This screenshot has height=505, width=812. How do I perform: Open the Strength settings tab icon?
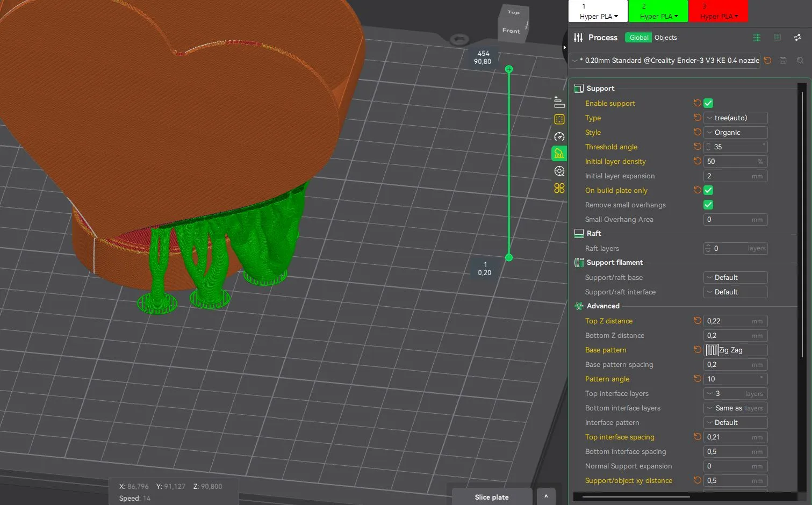pos(559,119)
